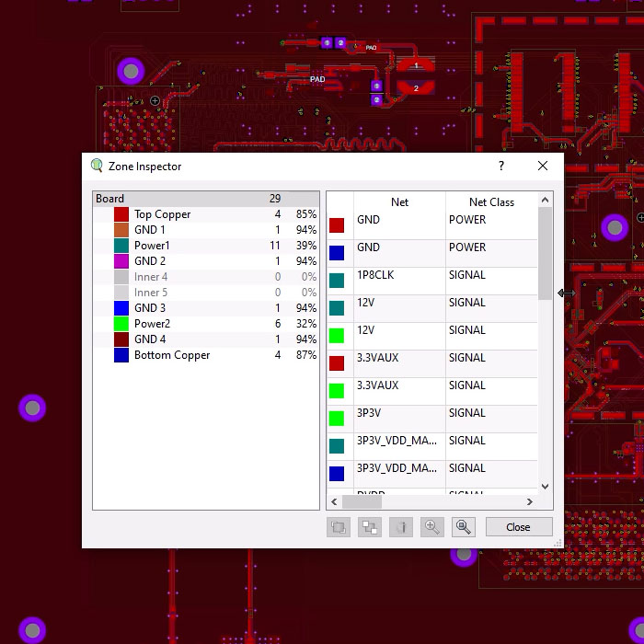Select the GND row with the red swatch
The height and width of the screenshot is (644, 644).
(432, 225)
